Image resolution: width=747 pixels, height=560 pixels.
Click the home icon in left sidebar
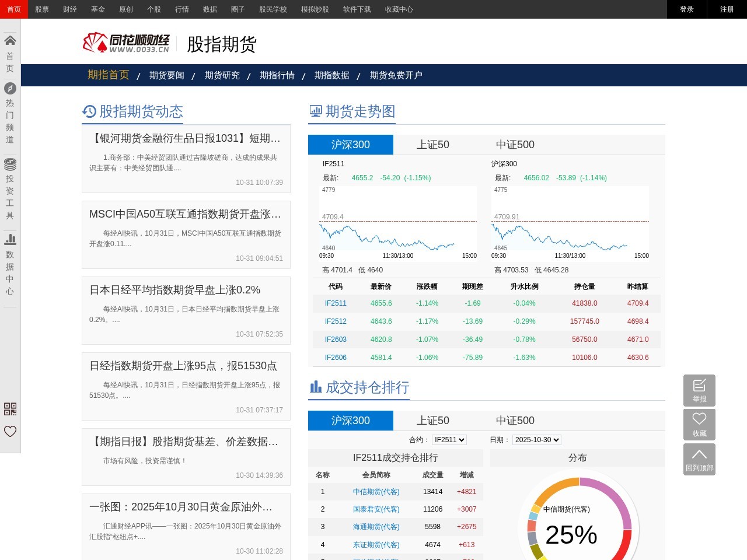pyautogui.click(x=10, y=41)
